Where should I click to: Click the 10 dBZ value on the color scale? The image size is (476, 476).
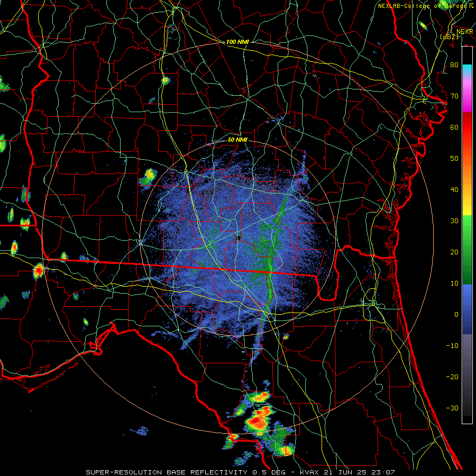pos(454,283)
